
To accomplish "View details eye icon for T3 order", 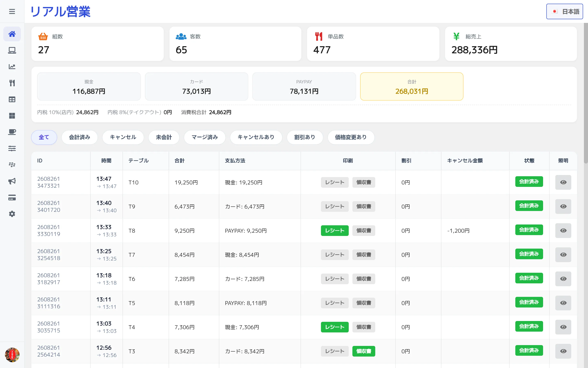I will [x=563, y=351].
